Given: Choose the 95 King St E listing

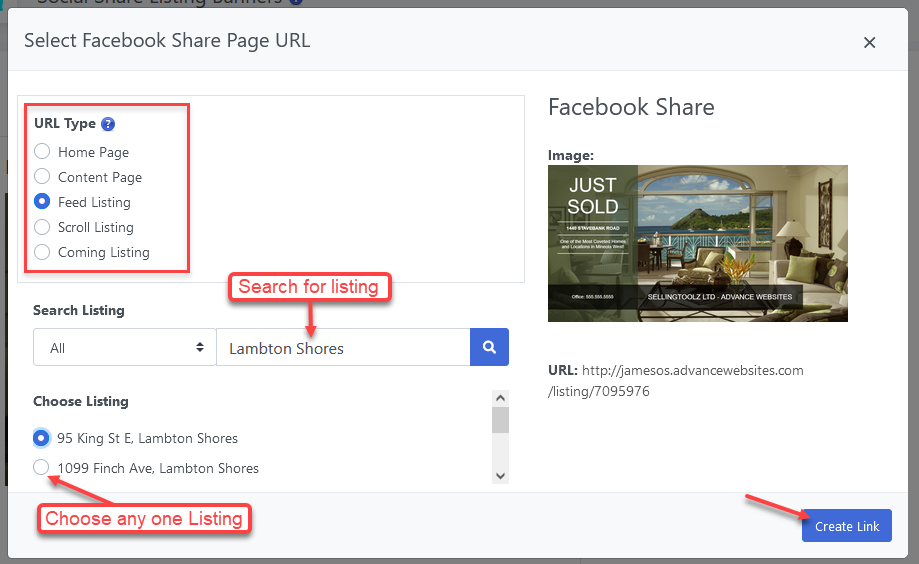Looking at the screenshot, I should coord(41,438).
